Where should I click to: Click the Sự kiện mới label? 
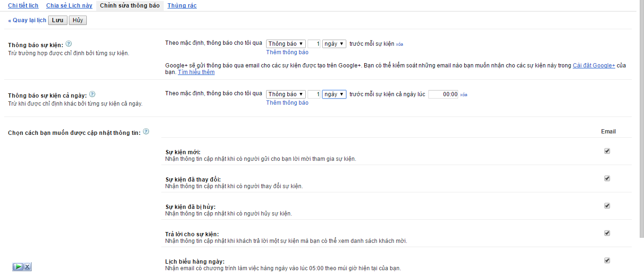183,152
